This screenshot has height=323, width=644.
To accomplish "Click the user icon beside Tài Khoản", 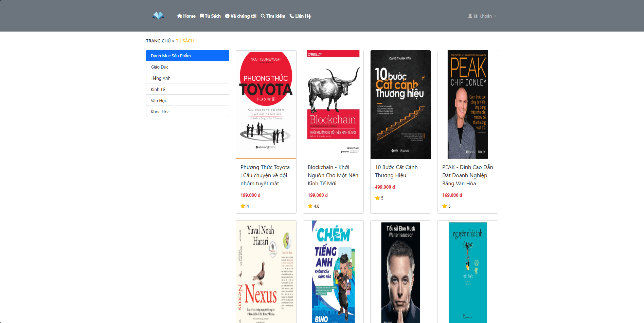I will [470, 16].
